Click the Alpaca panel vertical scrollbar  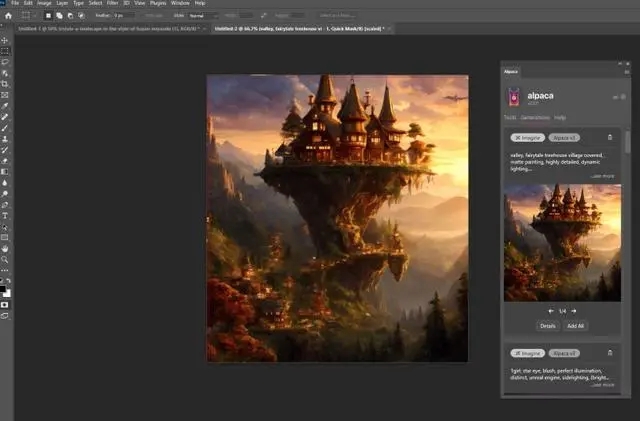(627, 143)
